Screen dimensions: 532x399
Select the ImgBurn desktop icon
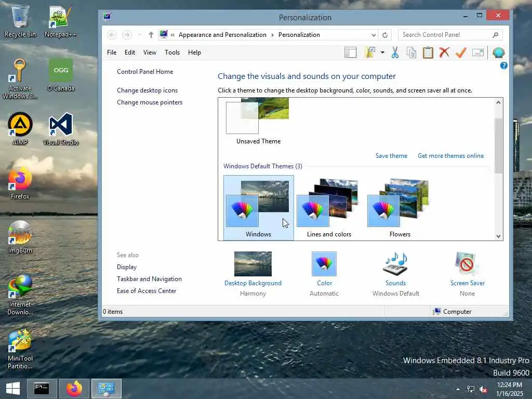point(20,236)
